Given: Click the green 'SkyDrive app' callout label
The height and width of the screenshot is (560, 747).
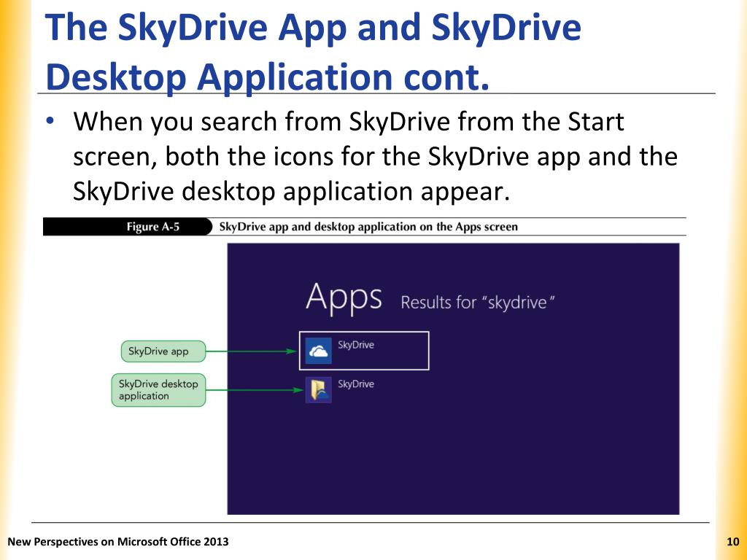Looking at the screenshot, I should 163,351.
